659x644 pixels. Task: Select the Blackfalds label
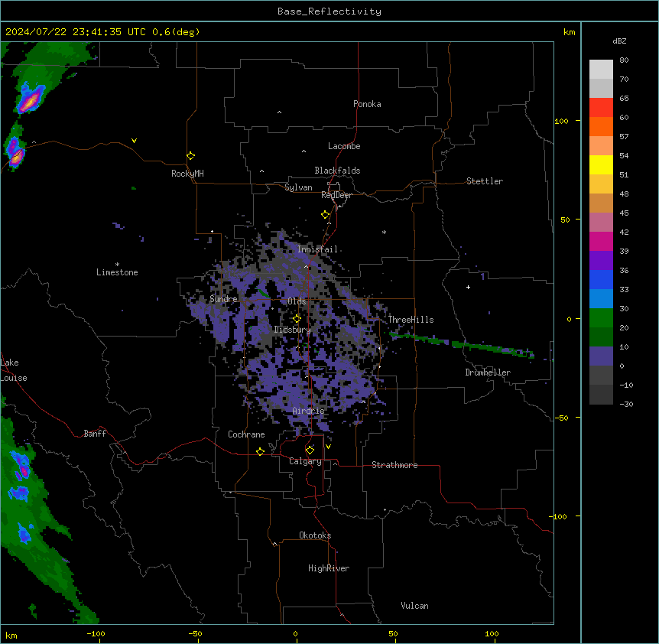coord(337,171)
